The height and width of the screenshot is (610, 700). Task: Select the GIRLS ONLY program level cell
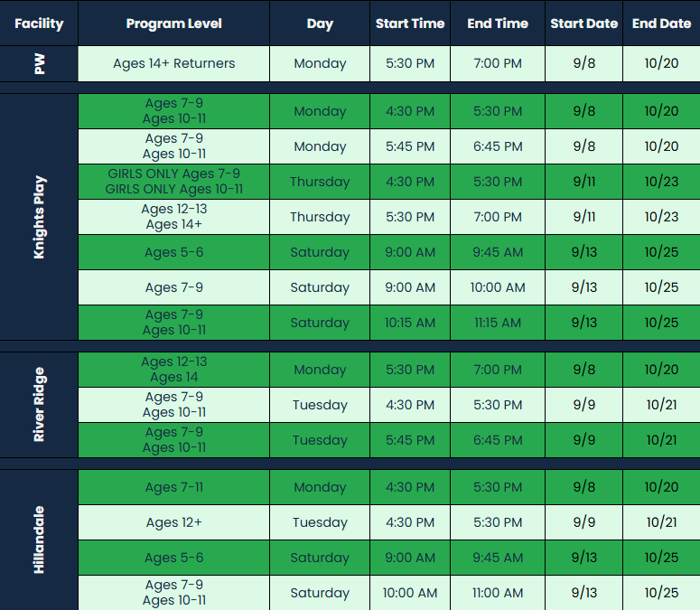click(173, 182)
